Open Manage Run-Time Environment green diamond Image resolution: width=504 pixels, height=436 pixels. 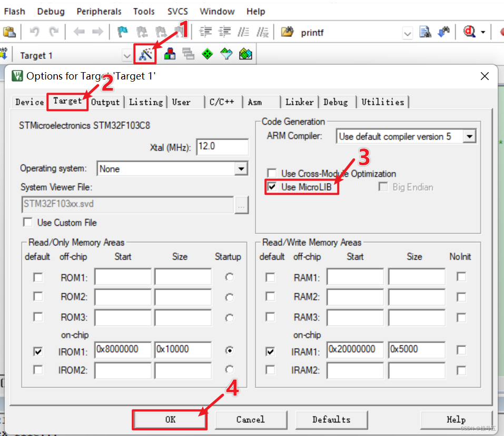click(207, 54)
